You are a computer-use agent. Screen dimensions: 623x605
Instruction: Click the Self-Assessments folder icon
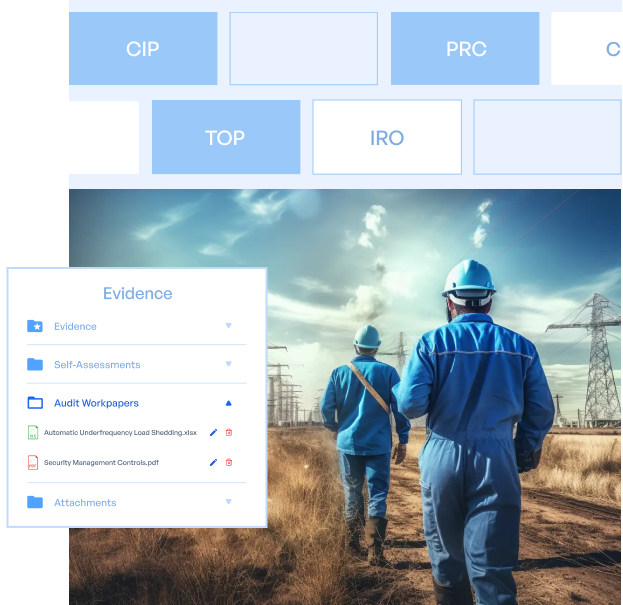35,364
